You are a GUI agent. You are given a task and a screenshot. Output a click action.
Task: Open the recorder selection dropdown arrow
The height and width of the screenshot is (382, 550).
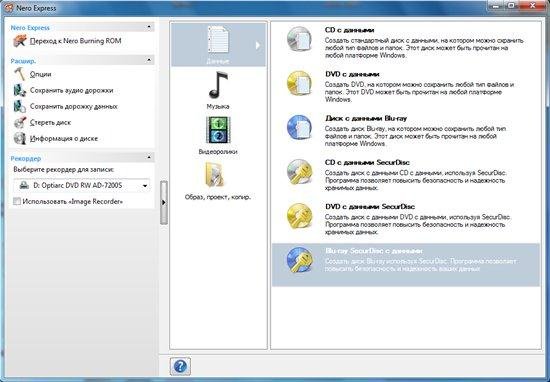(x=145, y=186)
